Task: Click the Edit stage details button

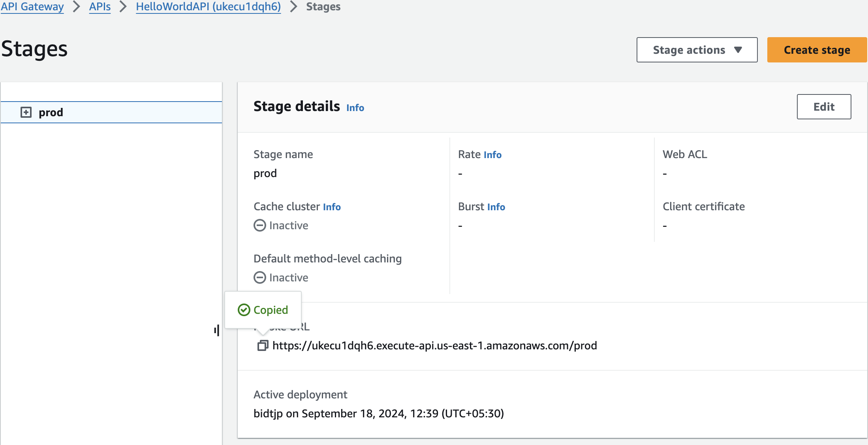Action: [824, 107]
